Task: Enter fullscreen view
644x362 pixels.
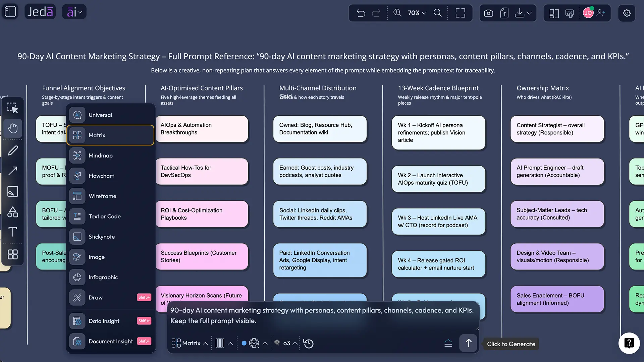Action: [460, 13]
